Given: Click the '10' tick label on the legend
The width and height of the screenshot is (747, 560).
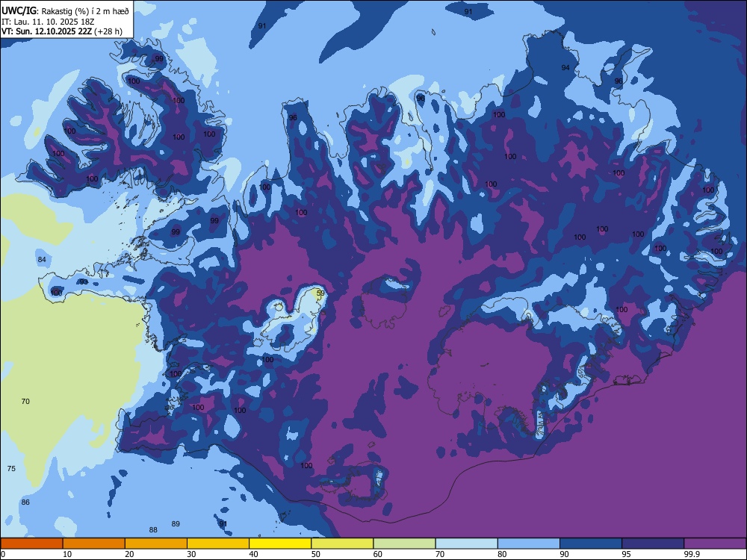Looking at the screenshot, I should [x=67, y=554].
